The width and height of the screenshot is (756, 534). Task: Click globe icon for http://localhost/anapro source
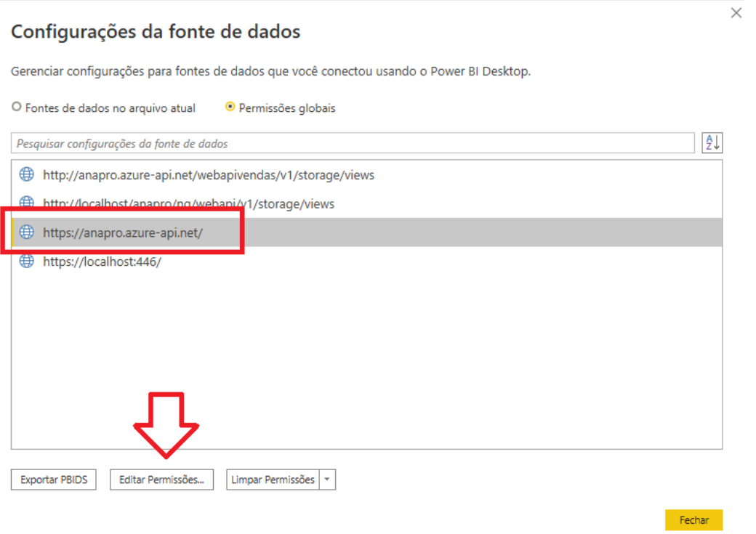(x=27, y=203)
